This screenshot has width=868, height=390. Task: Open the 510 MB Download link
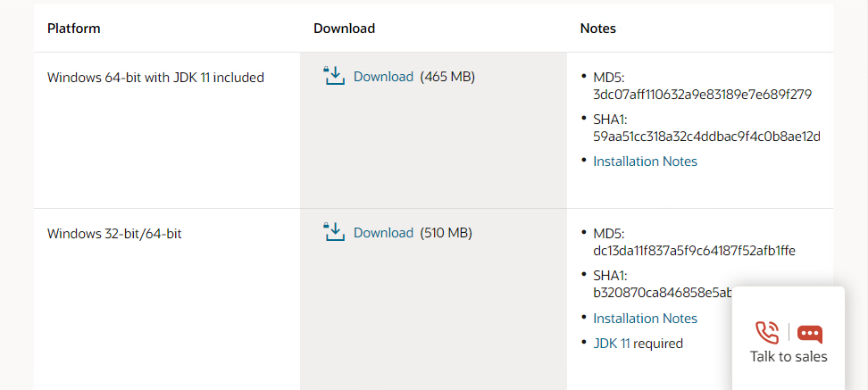383,233
